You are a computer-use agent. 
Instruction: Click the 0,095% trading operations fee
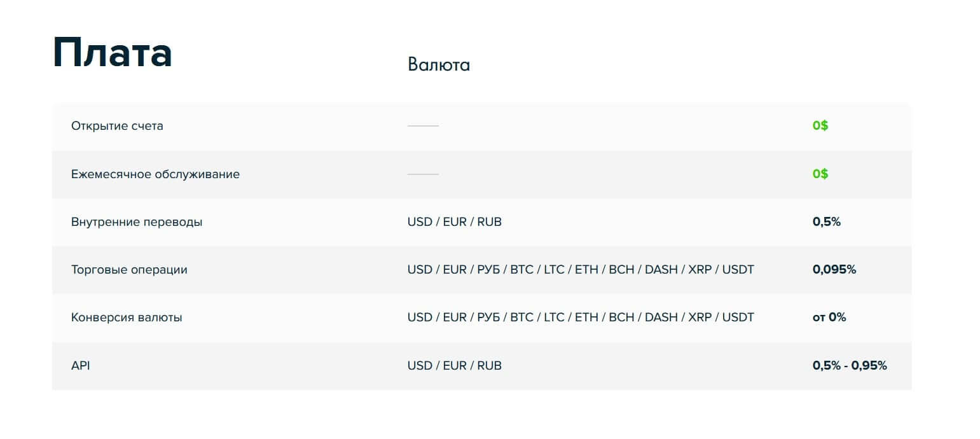point(834,270)
